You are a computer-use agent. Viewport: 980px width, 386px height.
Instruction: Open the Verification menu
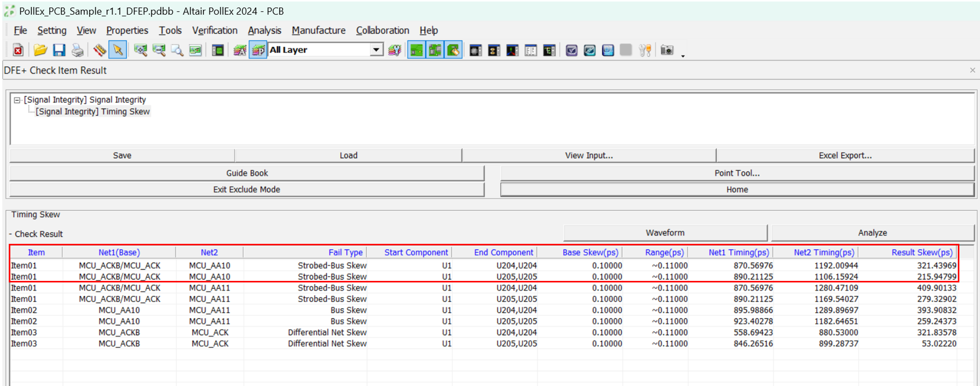(214, 30)
